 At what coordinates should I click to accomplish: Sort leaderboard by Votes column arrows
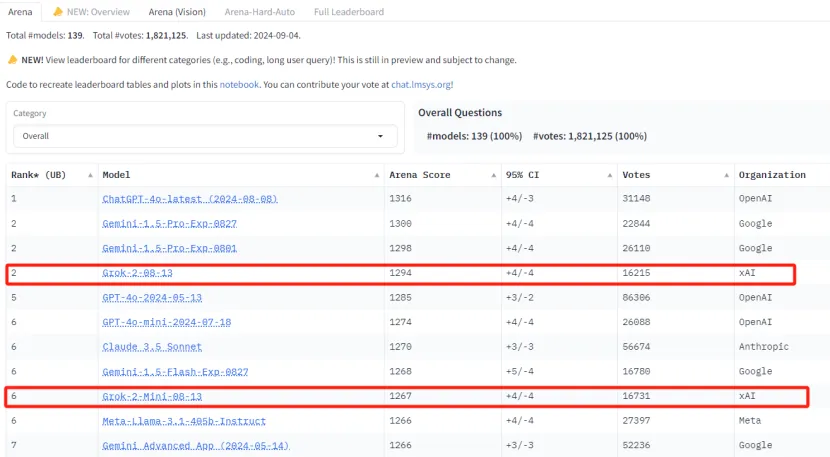727,175
